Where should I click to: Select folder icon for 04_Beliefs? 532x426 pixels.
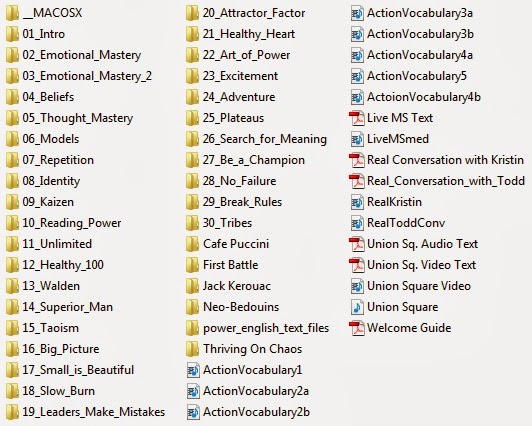pos(13,97)
